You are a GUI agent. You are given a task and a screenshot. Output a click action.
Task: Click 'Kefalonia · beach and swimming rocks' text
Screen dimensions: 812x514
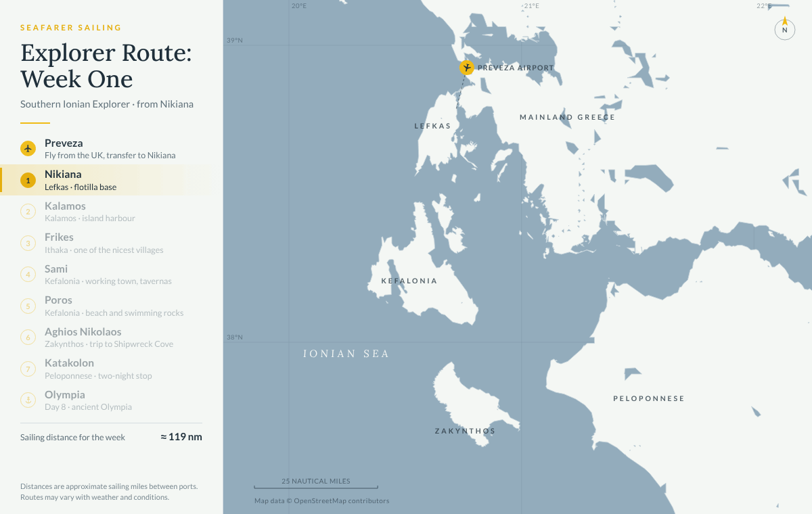(x=114, y=313)
